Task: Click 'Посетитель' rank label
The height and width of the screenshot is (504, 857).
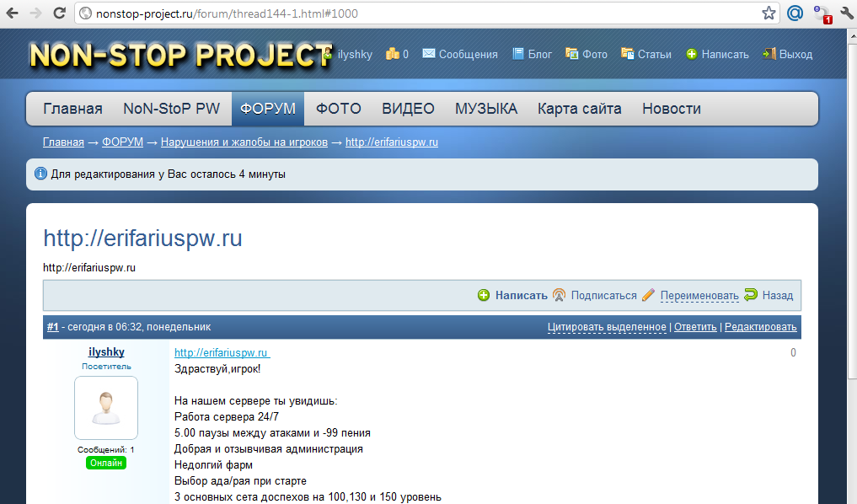Action: pos(106,367)
